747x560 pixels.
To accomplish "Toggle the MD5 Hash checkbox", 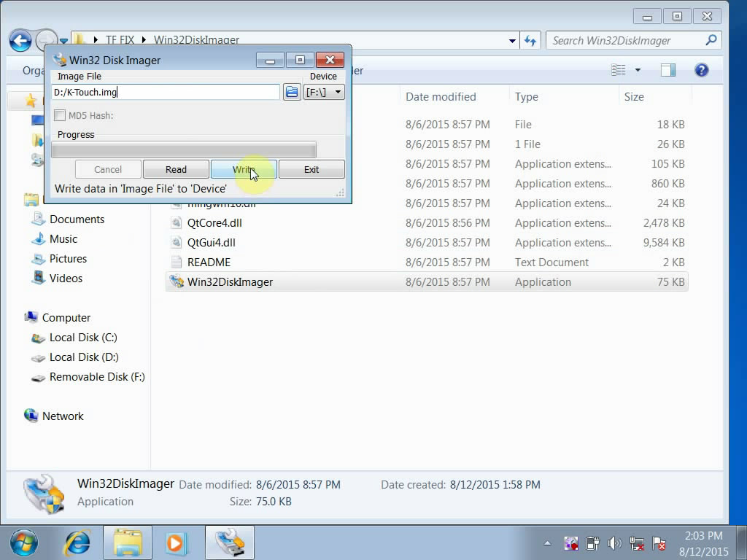I will [60, 115].
